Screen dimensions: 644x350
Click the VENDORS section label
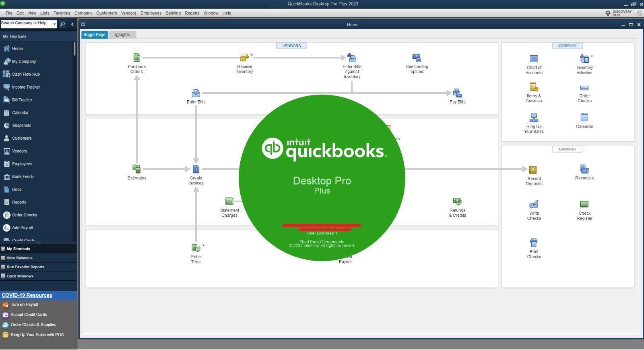tap(291, 46)
